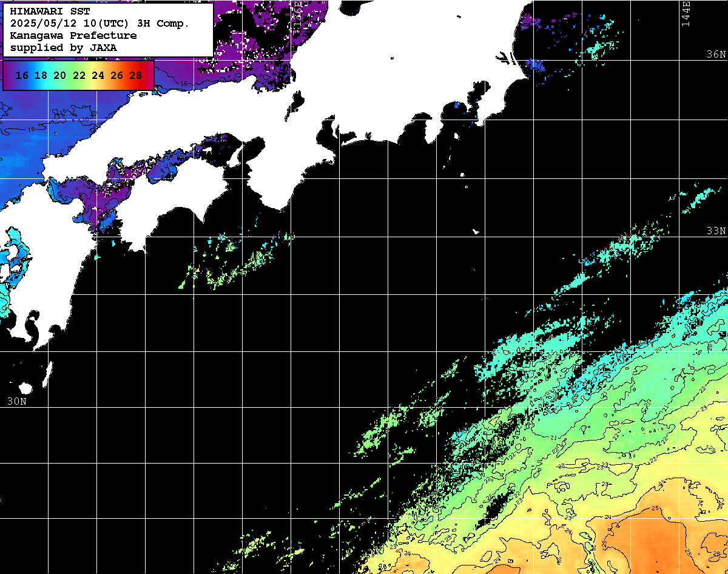Click the 'HIMAWARI SST' title text

point(50,12)
